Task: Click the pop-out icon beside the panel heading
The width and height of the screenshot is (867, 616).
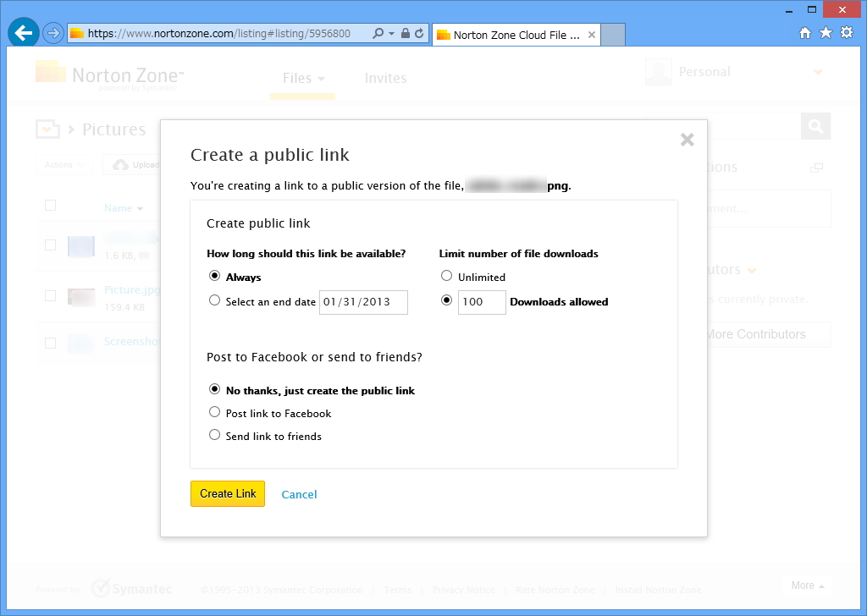Action: click(x=816, y=168)
